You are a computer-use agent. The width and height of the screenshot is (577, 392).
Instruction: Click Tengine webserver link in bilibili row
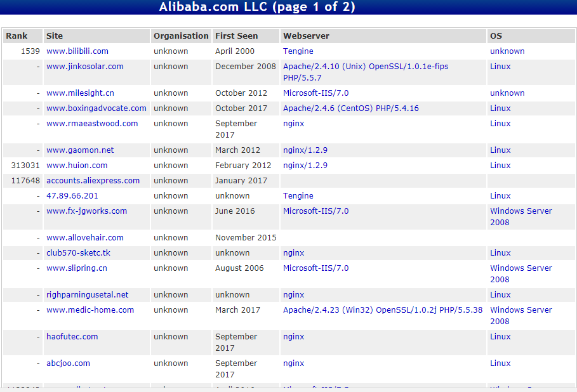298,51
